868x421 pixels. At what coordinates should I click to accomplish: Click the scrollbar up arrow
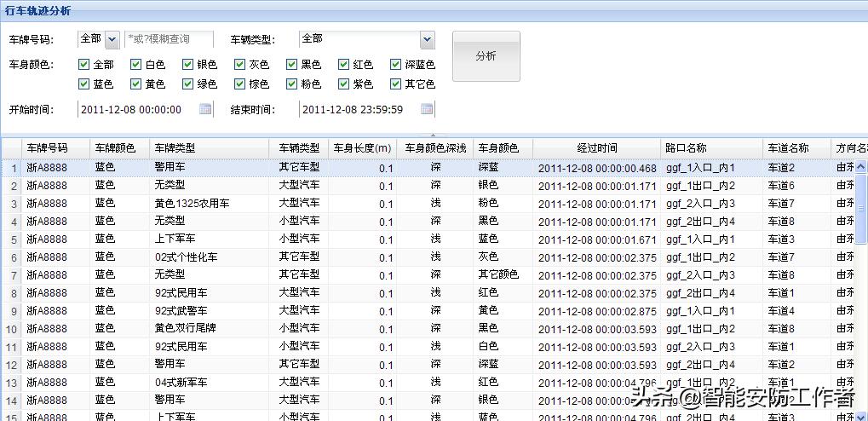tap(861, 166)
